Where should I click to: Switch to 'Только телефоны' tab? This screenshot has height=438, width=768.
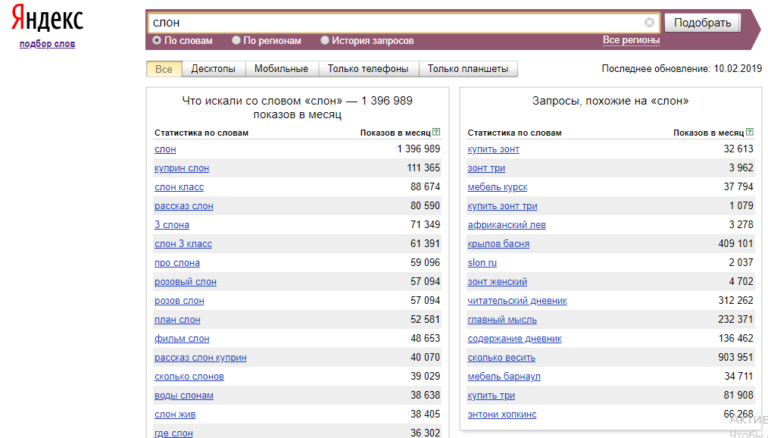368,69
